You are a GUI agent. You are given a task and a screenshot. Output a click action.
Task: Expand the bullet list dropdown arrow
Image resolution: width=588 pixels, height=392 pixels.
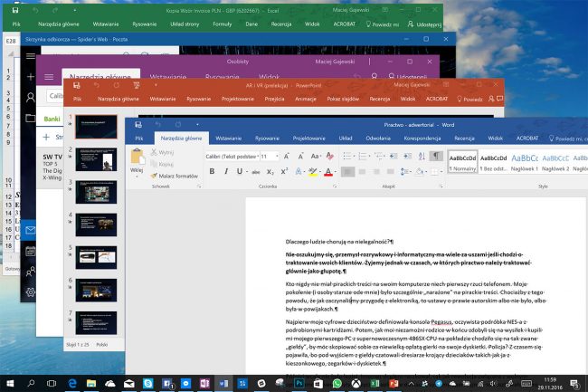click(x=354, y=156)
